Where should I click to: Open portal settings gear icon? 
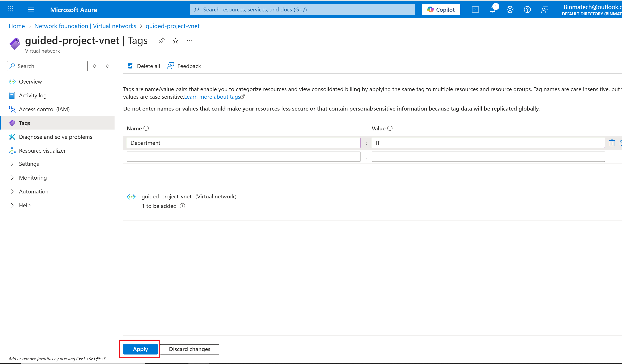pos(510,10)
